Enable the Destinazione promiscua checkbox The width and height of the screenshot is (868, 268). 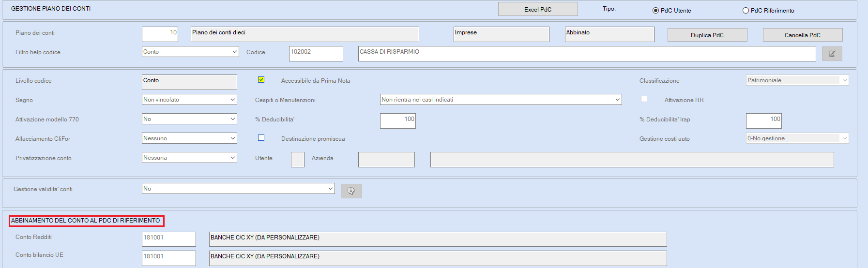(x=261, y=138)
